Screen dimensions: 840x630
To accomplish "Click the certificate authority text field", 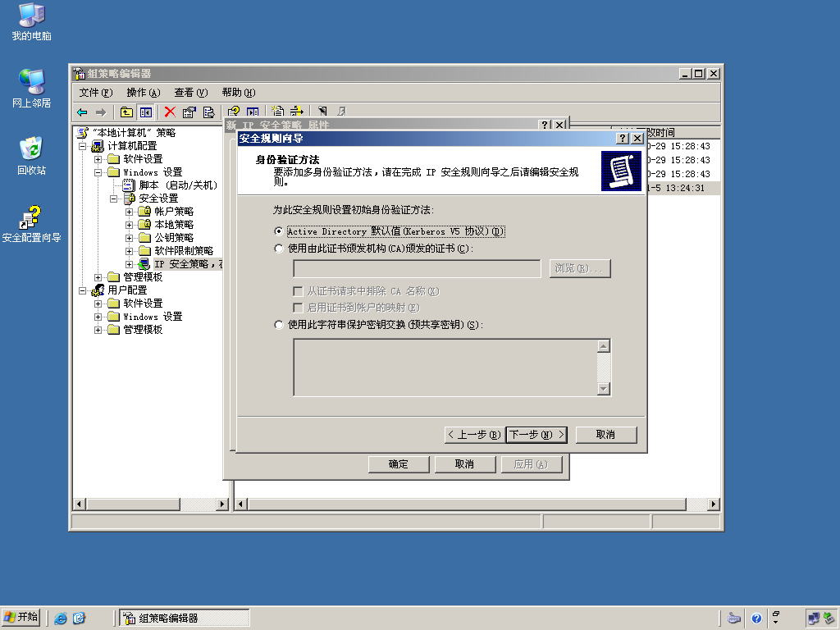I will [x=417, y=268].
